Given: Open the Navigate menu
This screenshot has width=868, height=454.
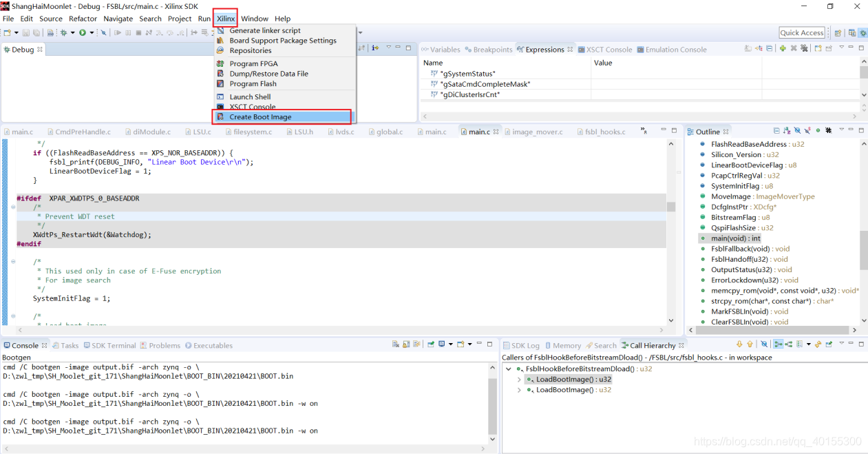Looking at the screenshot, I should coord(118,19).
